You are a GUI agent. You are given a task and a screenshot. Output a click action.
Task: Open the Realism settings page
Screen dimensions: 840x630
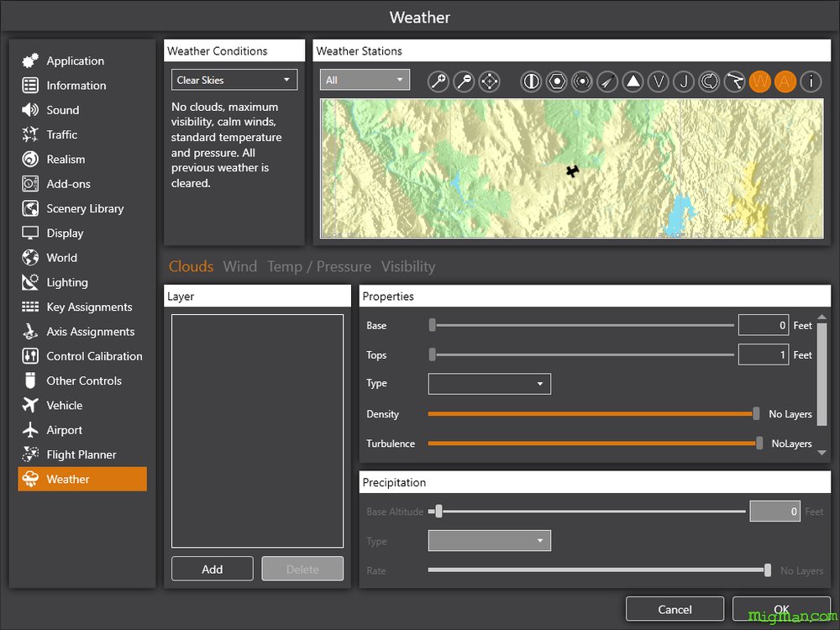[83, 159]
